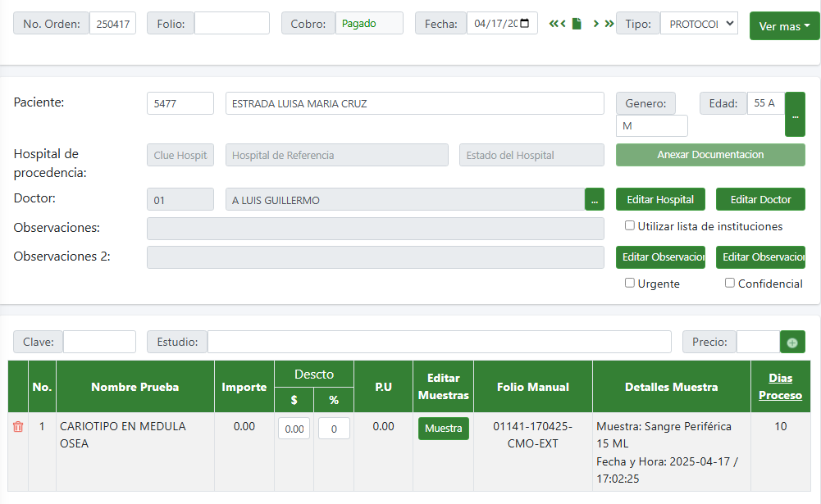Mark the order as Confidencial
The image size is (821, 504).
click(730, 283)
